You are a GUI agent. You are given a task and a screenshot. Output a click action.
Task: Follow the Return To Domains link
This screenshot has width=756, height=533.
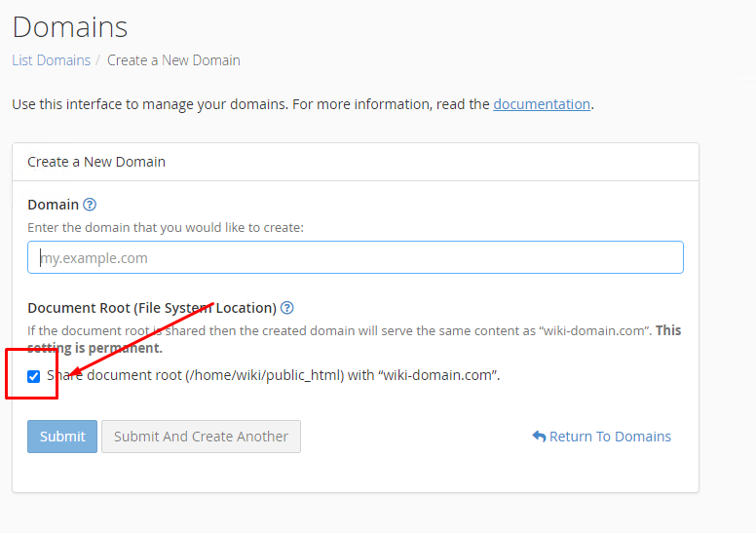[x=610, y=437]
